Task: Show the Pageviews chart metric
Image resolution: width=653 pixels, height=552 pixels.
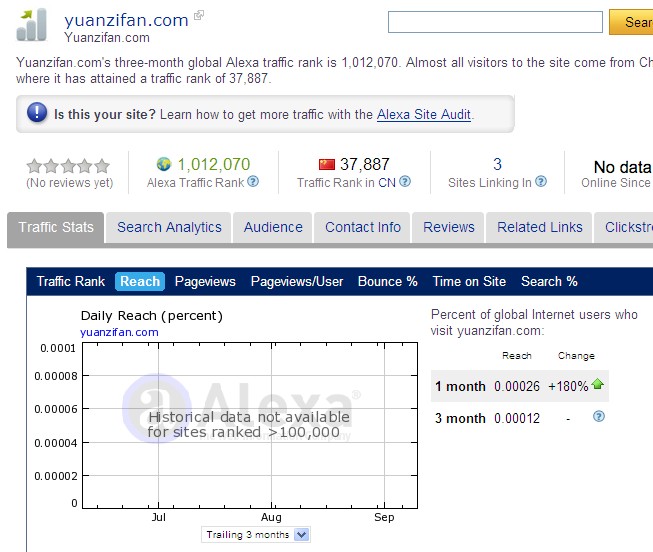Action: click(x=205, y=281)
